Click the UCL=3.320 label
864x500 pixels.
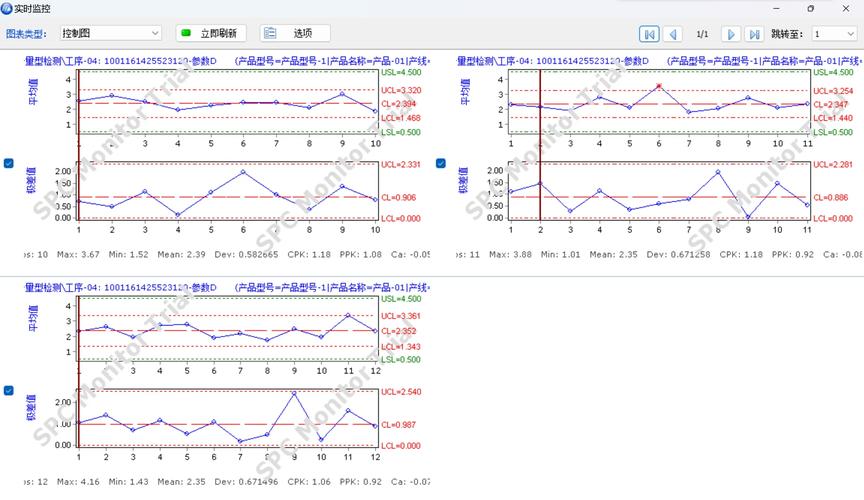[x=401, y=90]
